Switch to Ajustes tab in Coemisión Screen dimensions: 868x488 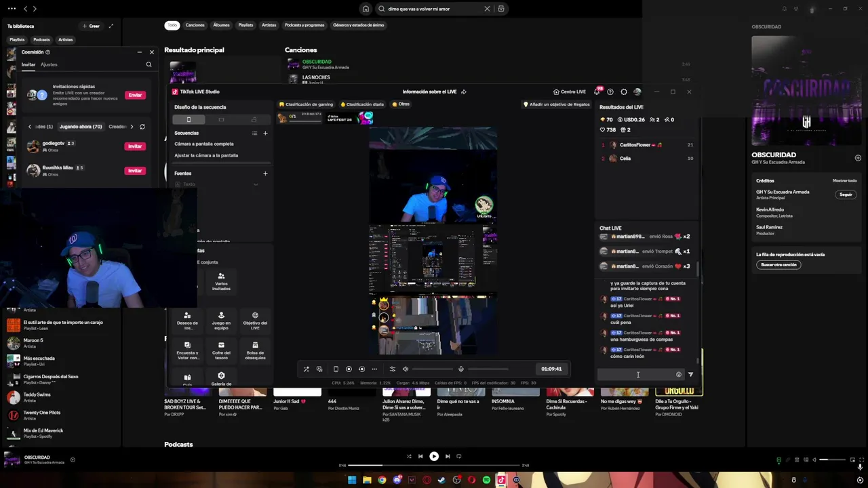click(x=49, y=64)
